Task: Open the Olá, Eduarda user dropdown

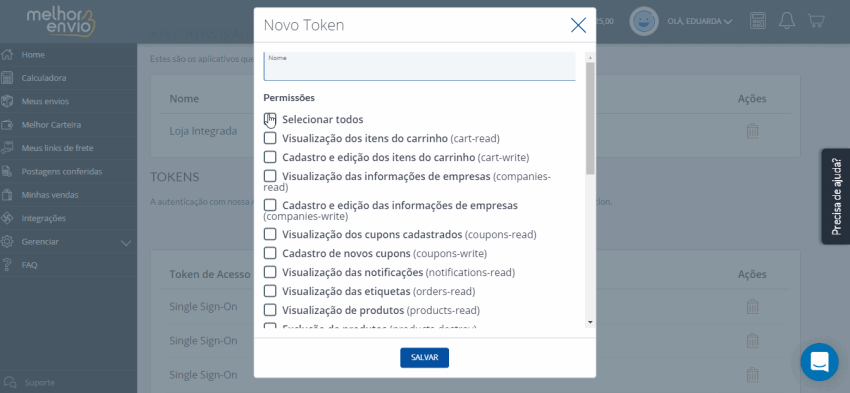Action: pyautogui.click(x=700, y=22)
